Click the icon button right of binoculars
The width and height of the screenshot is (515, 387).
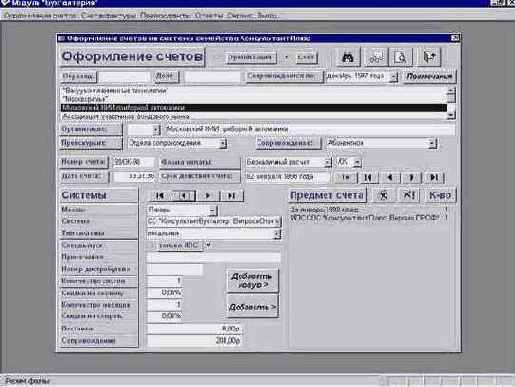point(376,57)
